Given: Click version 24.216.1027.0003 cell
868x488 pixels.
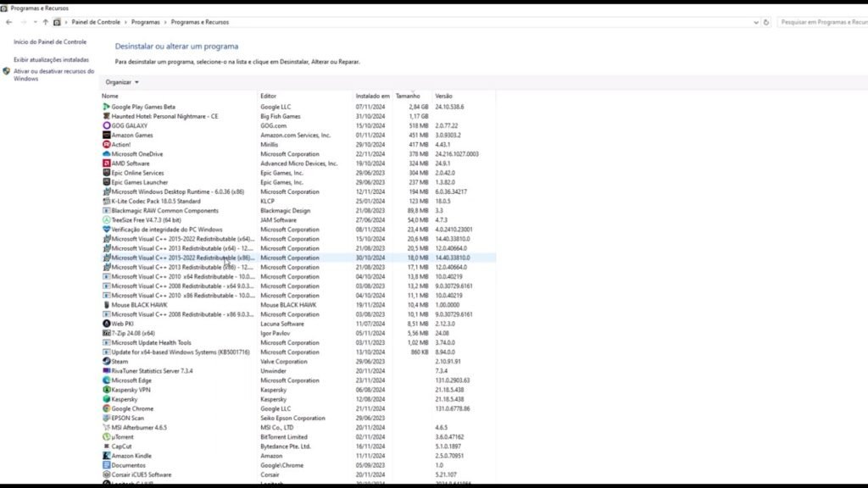Looking at the screenshot, I should tap(457, 154).
